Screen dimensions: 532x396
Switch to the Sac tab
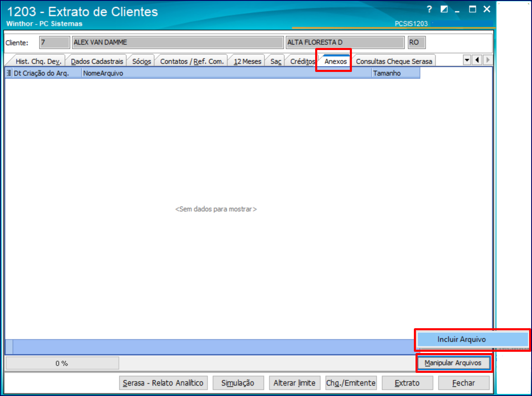click(276, 61)
